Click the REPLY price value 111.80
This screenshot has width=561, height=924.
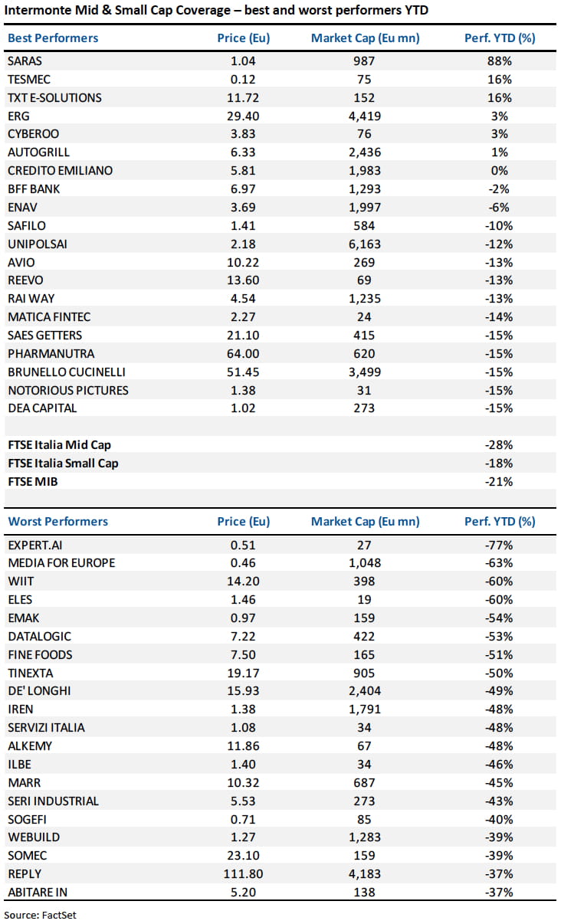click(243, 873)
